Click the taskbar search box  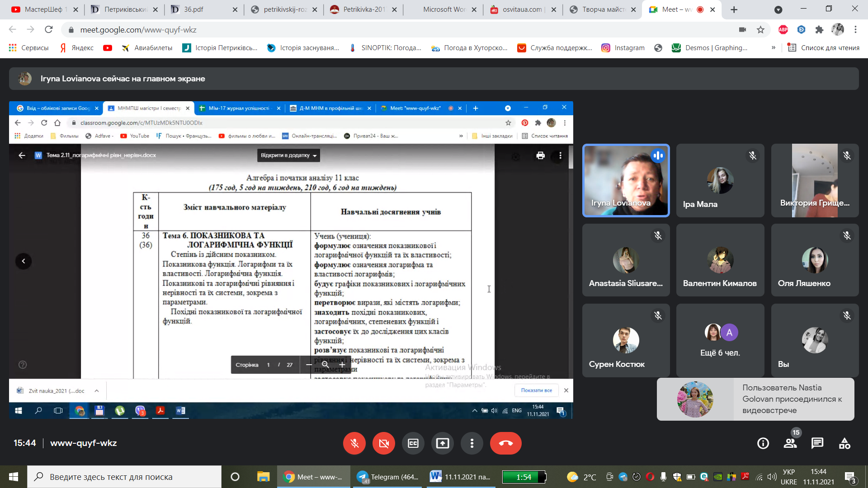[x=124, y=477]
